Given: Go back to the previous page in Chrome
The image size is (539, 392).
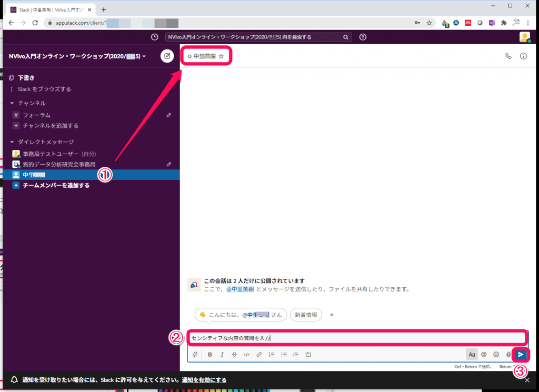Looking at the screenshot, I should click(12, 23).
